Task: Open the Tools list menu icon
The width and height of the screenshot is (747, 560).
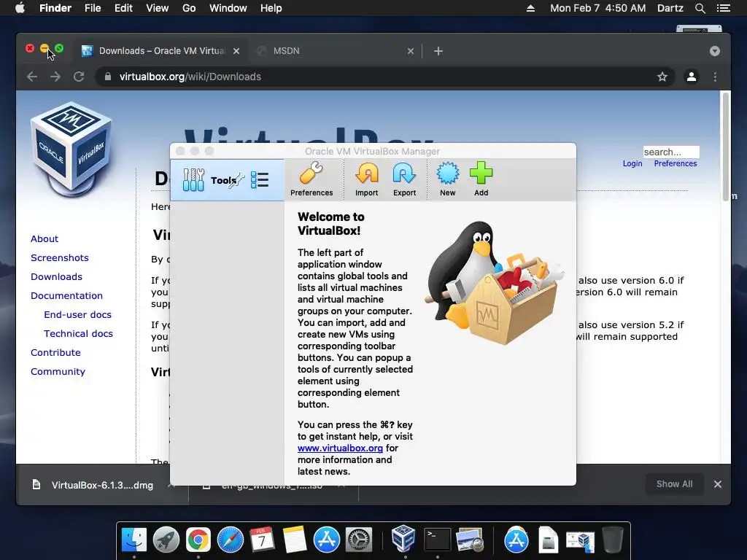Action: tap(260, 180)
